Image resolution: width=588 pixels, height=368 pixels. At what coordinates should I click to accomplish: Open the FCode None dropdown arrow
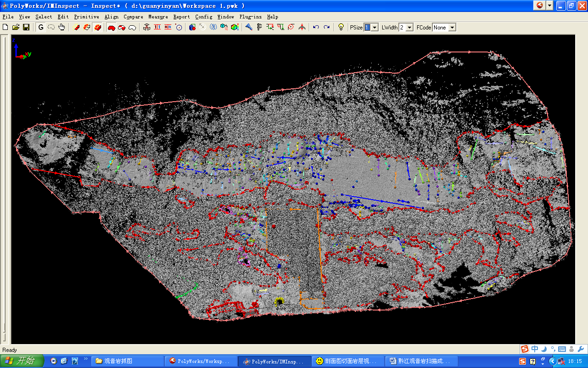click(452, 28)
